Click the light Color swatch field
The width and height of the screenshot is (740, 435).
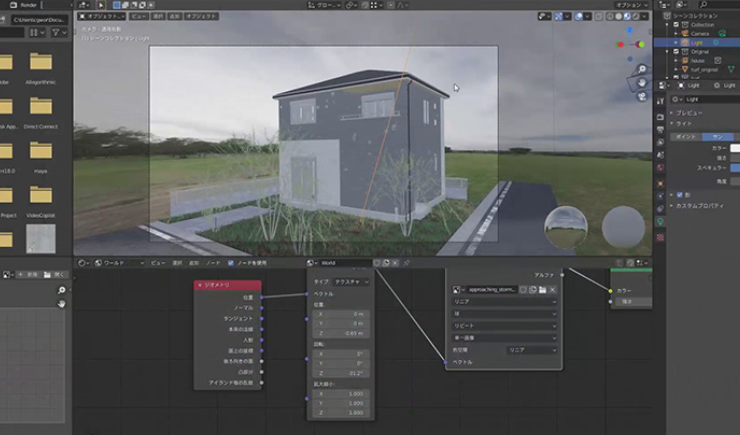tap(734, 148)
